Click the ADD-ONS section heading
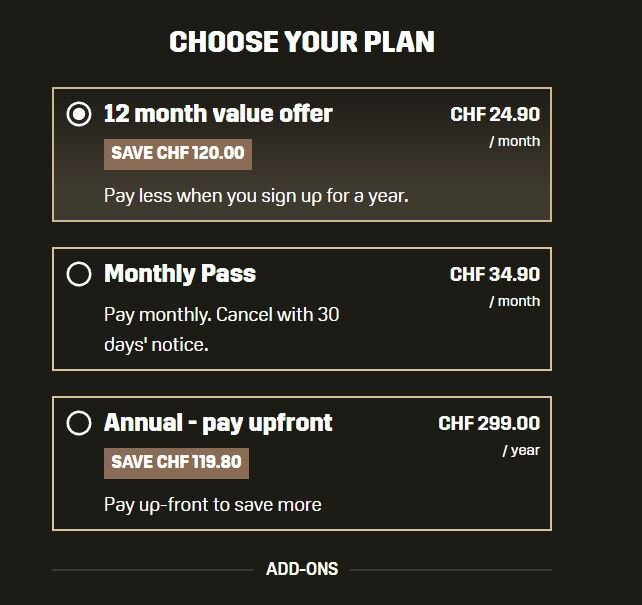Screen dimensions: 642x605 302,569
